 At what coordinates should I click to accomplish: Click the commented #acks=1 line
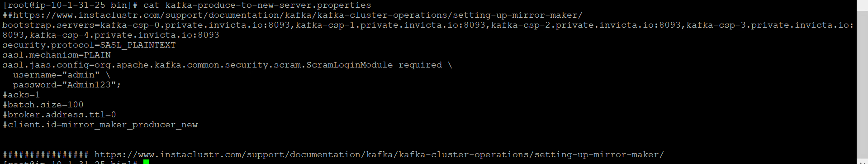[x=21, y=95]
